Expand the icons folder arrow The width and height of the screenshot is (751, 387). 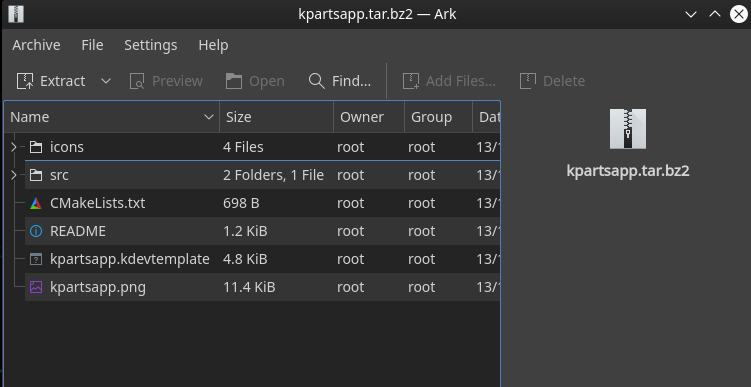click(x=13, y=147)
